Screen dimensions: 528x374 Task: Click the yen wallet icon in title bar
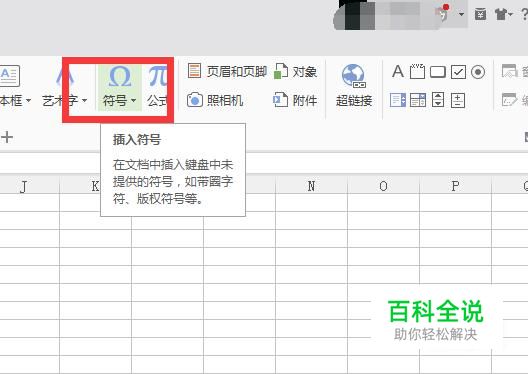pyautogui.click(x=480, y=14)
